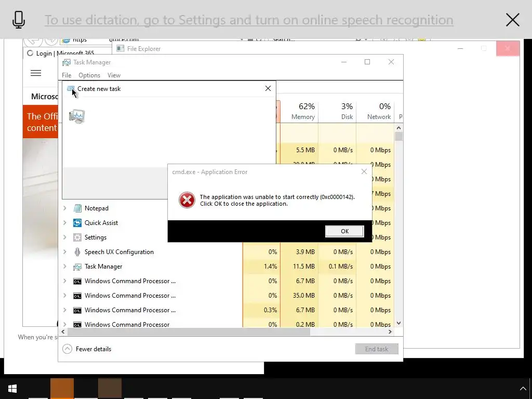Show hidden system tray icons
The height and width of the screenshot is (399, 532).
pos(523,389)
